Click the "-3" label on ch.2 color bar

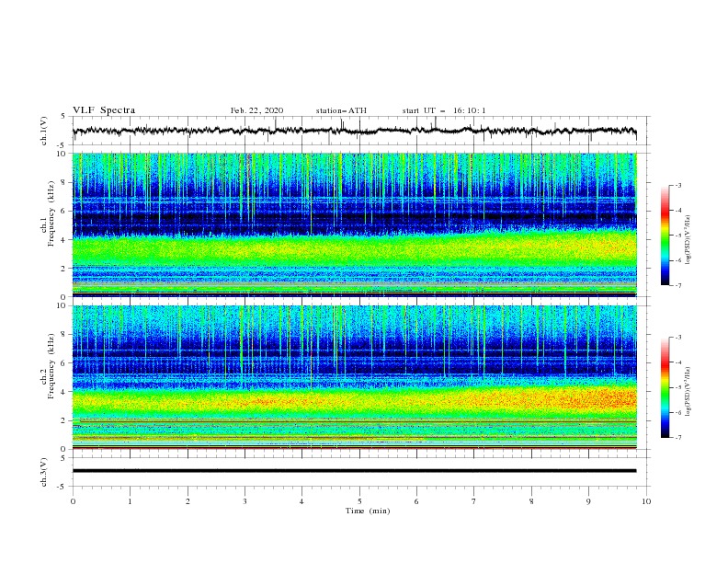[677, 338]
